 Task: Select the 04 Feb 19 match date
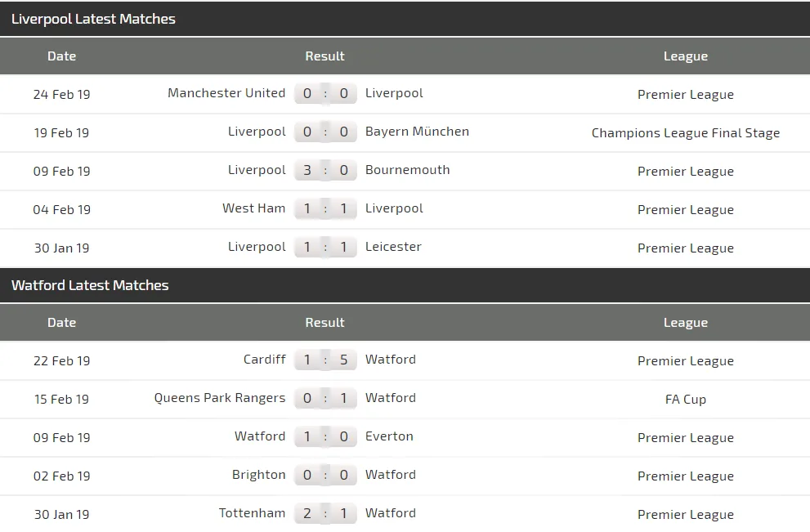point(61,210)
